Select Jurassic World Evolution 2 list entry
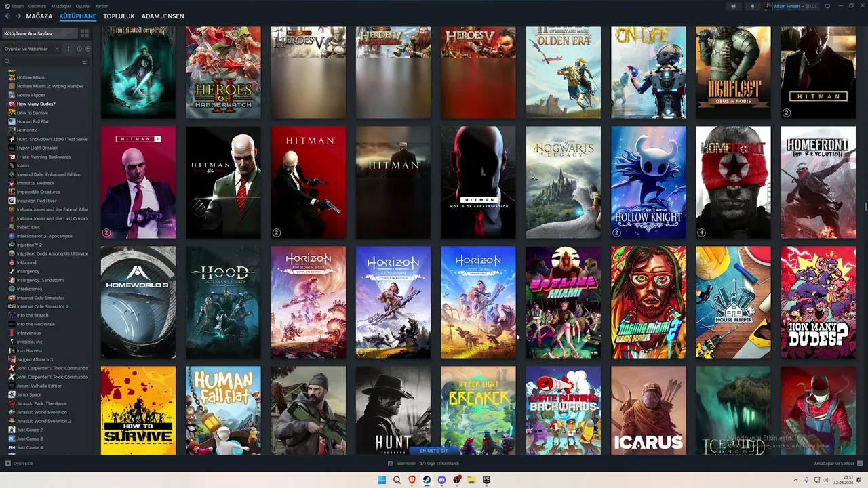 [x=44, y=421]
